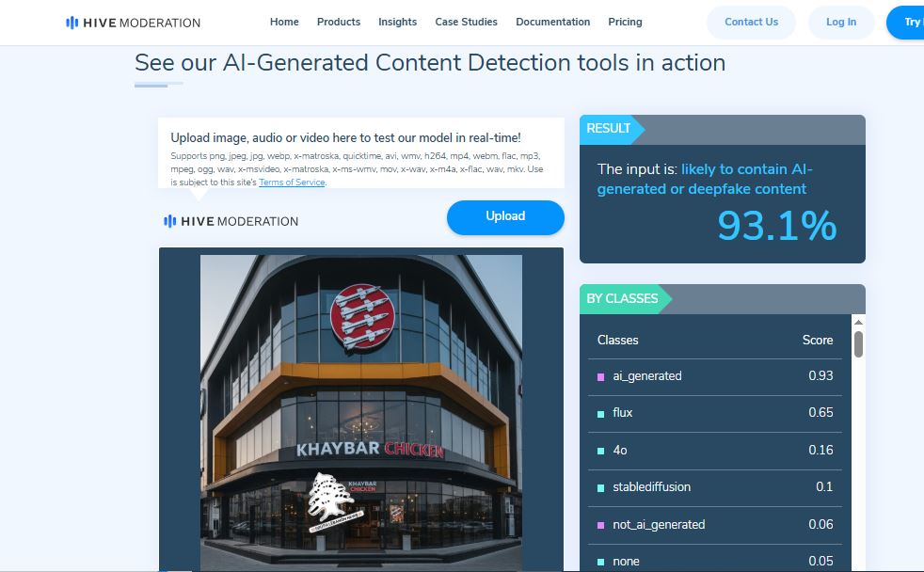Viewport: 924px width, 572px height.
Task: Click the teal marker beside the 4o class
Action: click(x=600, y=451)
